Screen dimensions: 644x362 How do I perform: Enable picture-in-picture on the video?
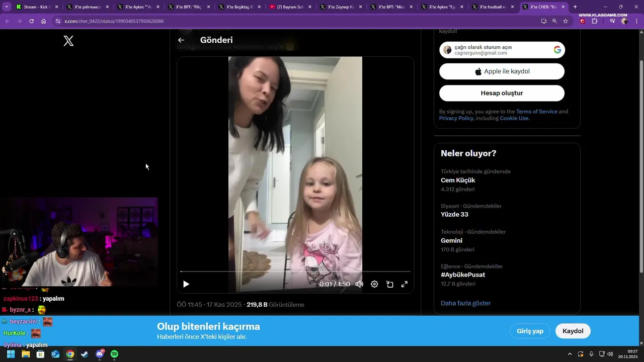pos(389,284)
